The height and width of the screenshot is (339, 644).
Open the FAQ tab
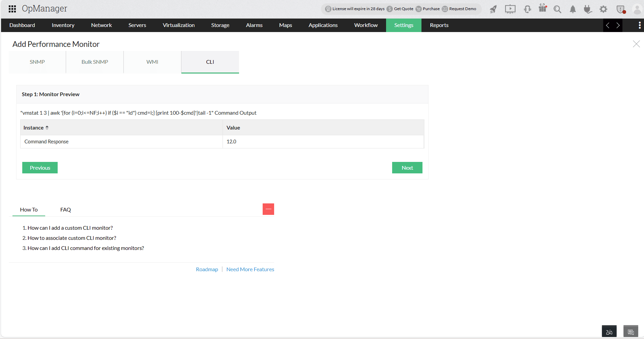[x=65, y=209]
